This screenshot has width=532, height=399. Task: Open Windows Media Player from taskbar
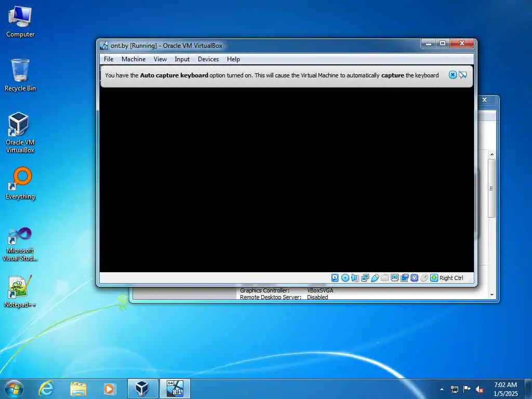click(x=109, y=389)
